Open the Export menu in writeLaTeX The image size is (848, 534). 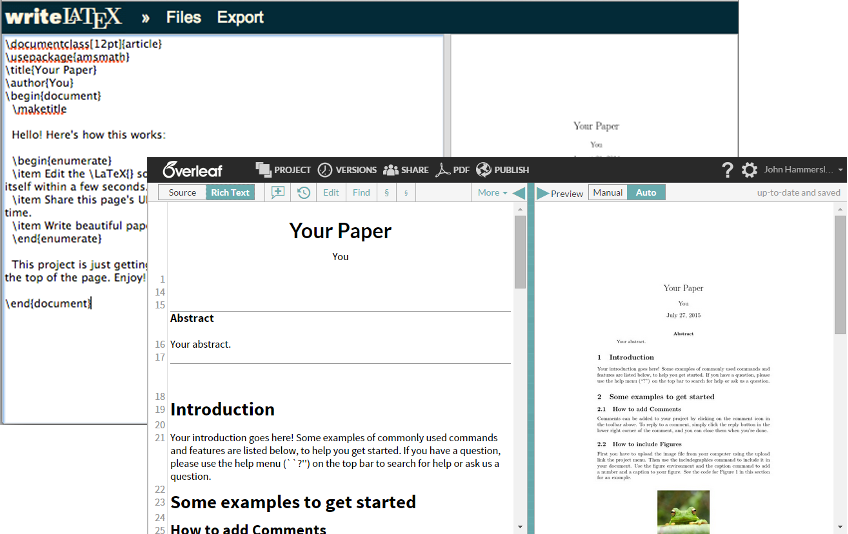(x=240, y=17)
